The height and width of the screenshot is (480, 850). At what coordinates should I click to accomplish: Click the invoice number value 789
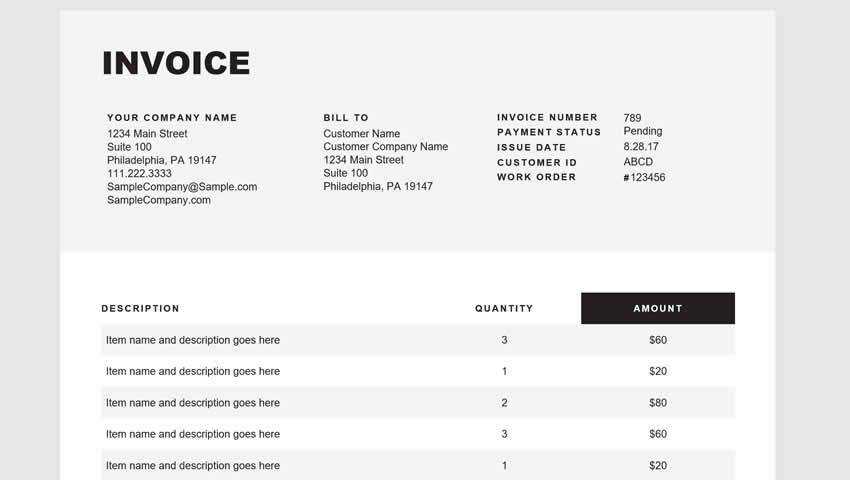click(x=632, y=118)
